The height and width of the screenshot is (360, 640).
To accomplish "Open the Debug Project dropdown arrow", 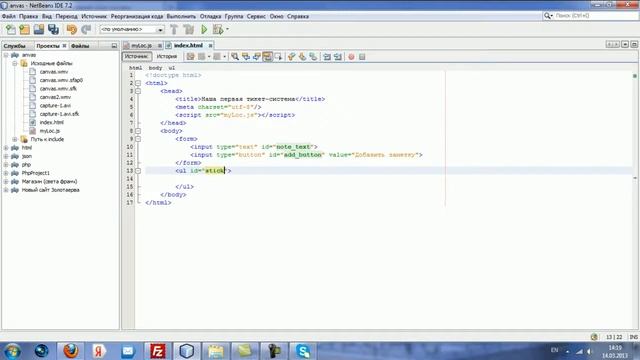I will 227,29.
